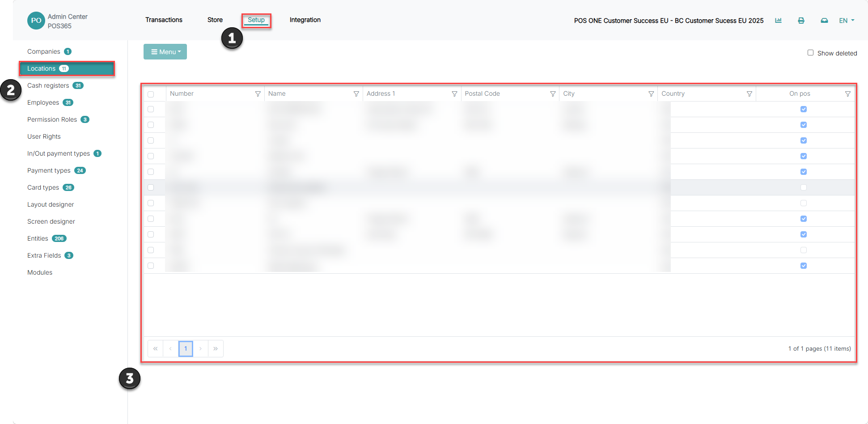Toggle select-all checkbox in table header

[151, 94]
